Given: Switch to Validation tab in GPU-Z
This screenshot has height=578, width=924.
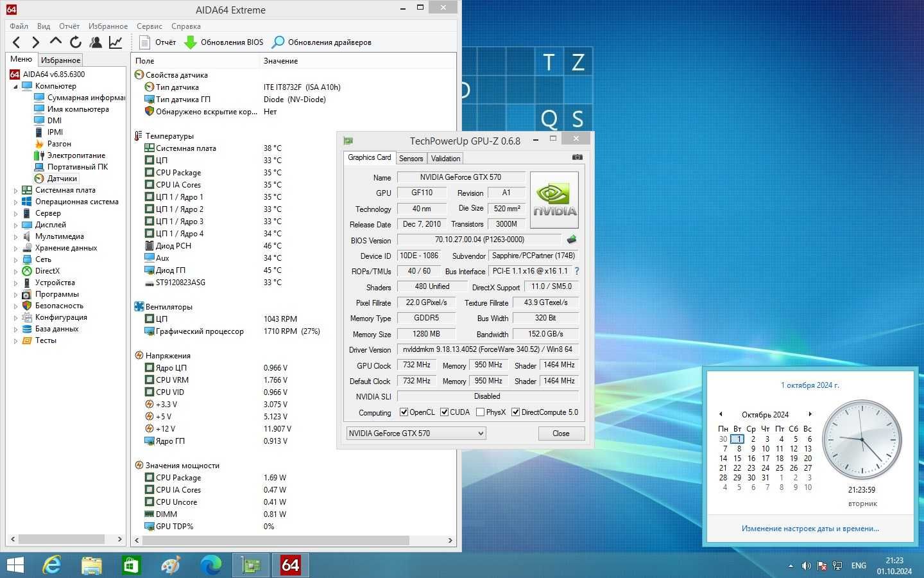Looking at the screenshot, I should pyautogui.click(x=445, y=159).
